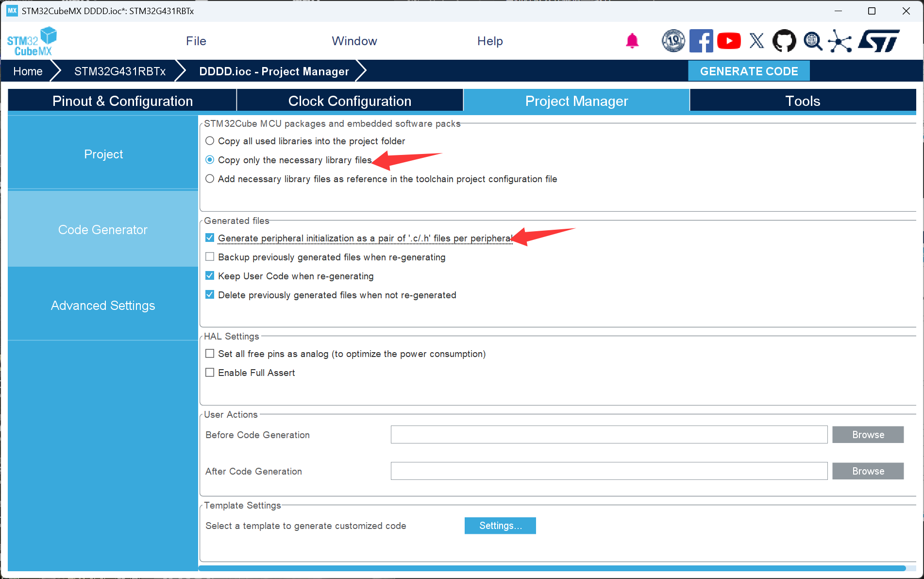Toggle Delete previously generated files checkbox

coord(210,295)
